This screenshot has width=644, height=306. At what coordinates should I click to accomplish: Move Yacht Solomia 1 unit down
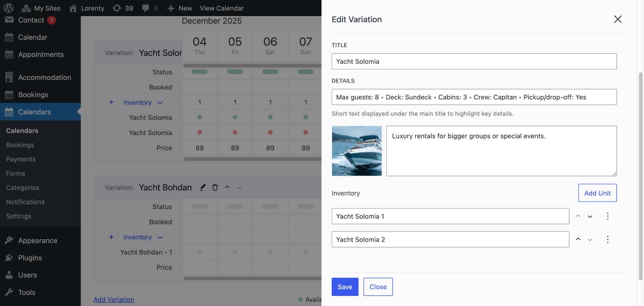590,216
